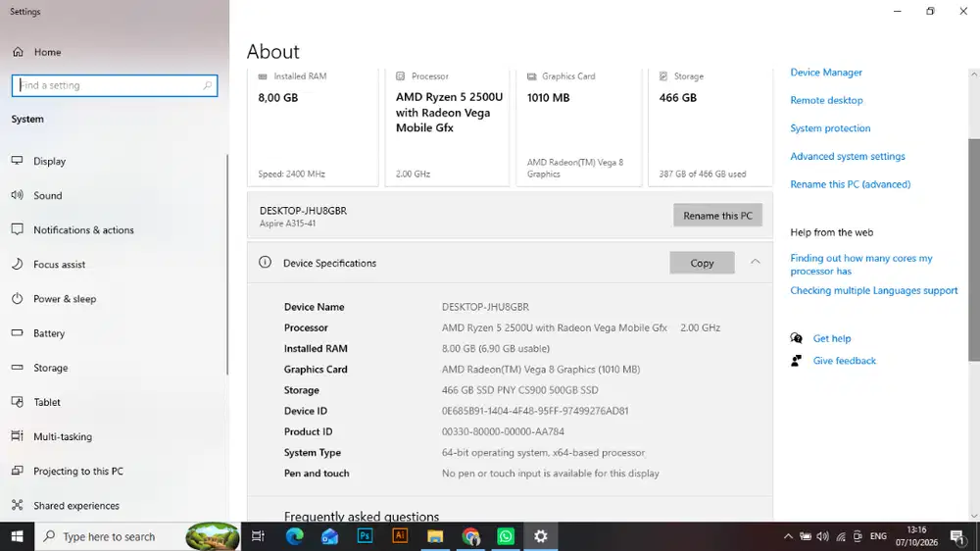
Task: Open Battery settings
Action: 49,333
